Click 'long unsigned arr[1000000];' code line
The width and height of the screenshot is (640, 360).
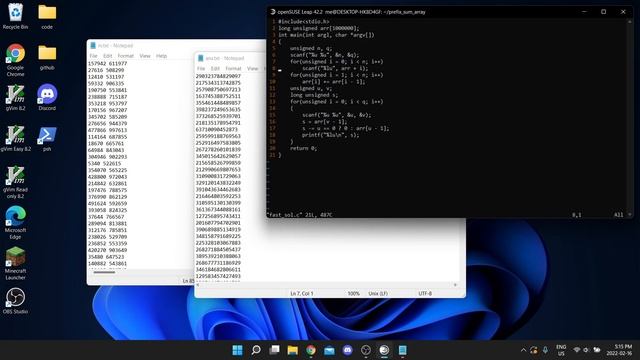tap(319, 28)
